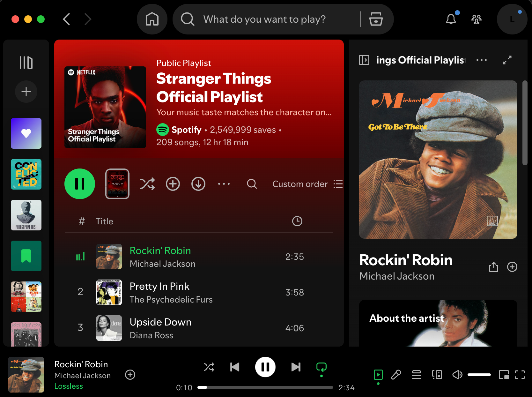The width and height of the screenshot is (532, 397).
Task: Click the duration clock column header
Action: point(297,221)
